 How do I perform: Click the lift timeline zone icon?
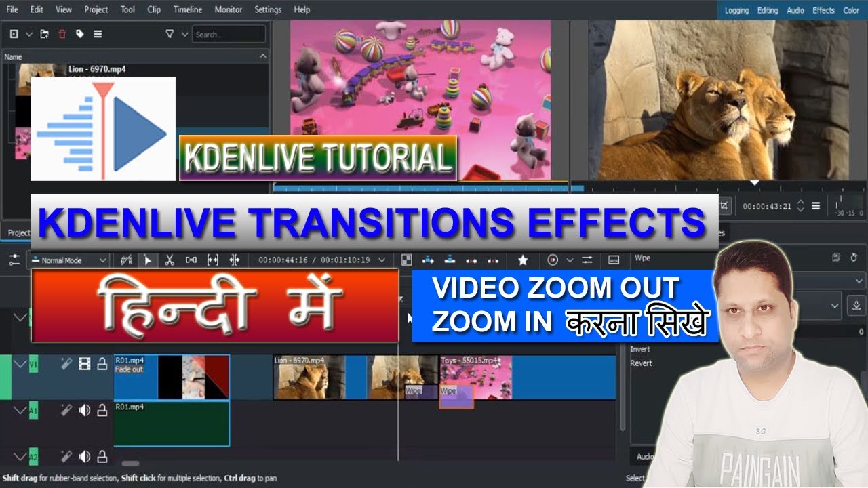click(493, 260)
